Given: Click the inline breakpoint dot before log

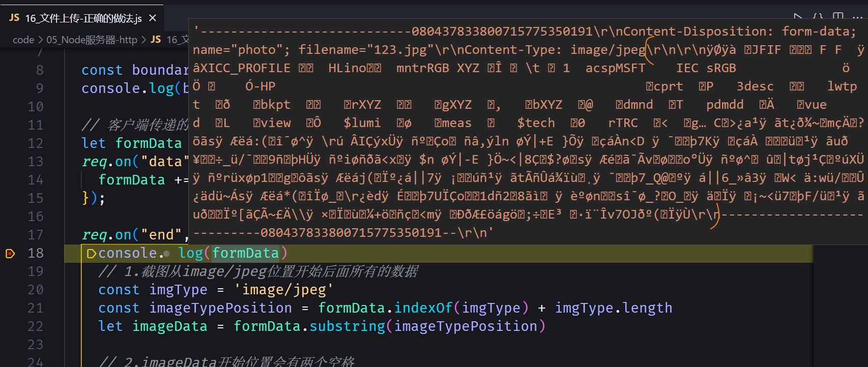Looking at the screenshot, I should (x=166, y=253).
